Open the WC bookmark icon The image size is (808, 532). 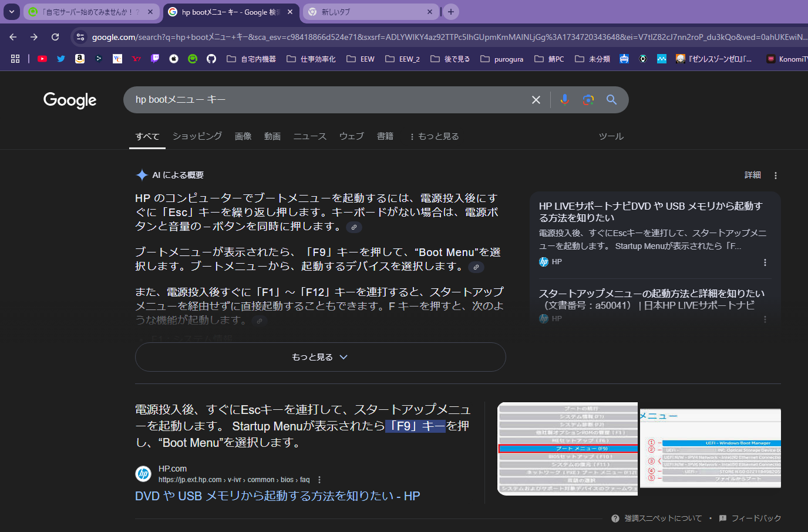pos(117,59)
